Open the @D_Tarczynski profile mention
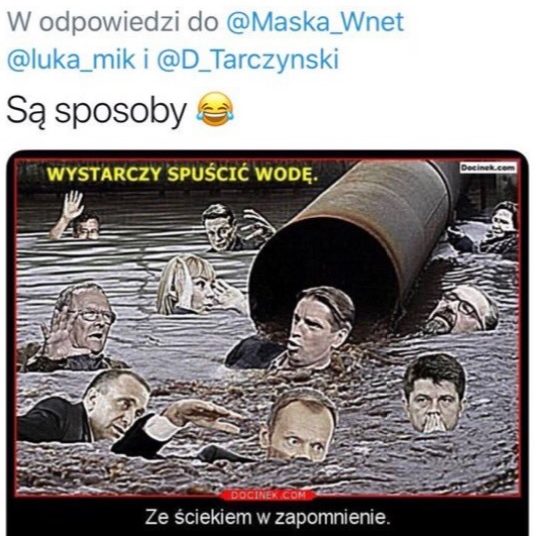 pyautogui.click(x=247, y=59)
